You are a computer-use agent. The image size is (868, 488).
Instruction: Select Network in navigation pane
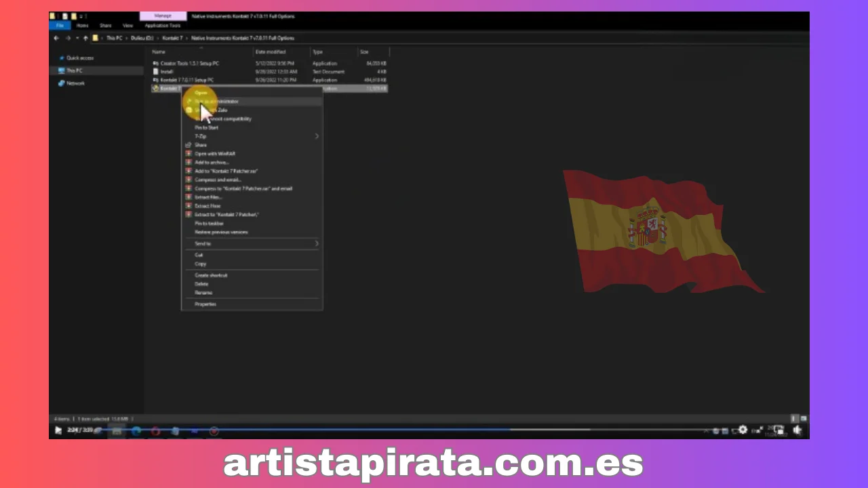(75, 83)
